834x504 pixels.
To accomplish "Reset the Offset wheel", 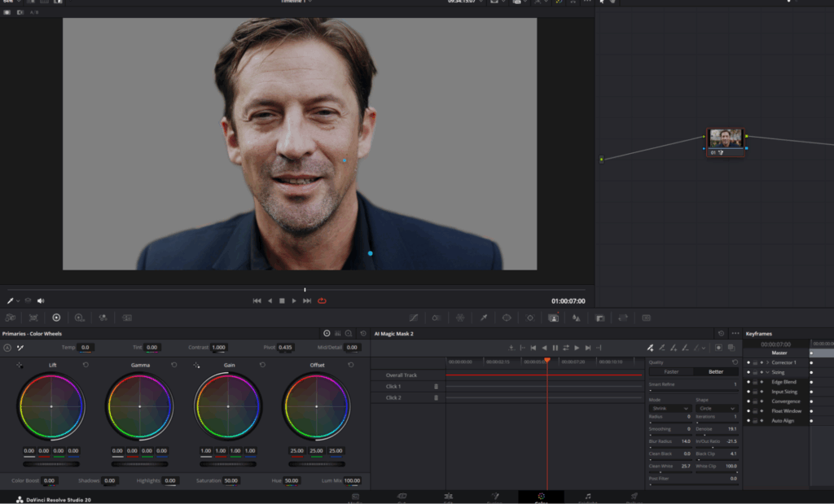I will (x=350, y=365).
